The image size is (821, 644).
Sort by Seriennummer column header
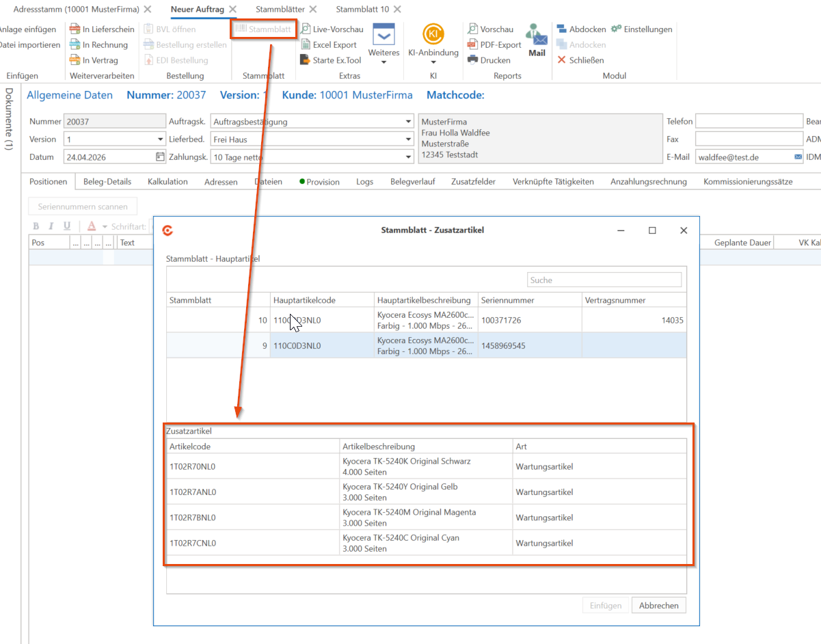pos(530,300)
